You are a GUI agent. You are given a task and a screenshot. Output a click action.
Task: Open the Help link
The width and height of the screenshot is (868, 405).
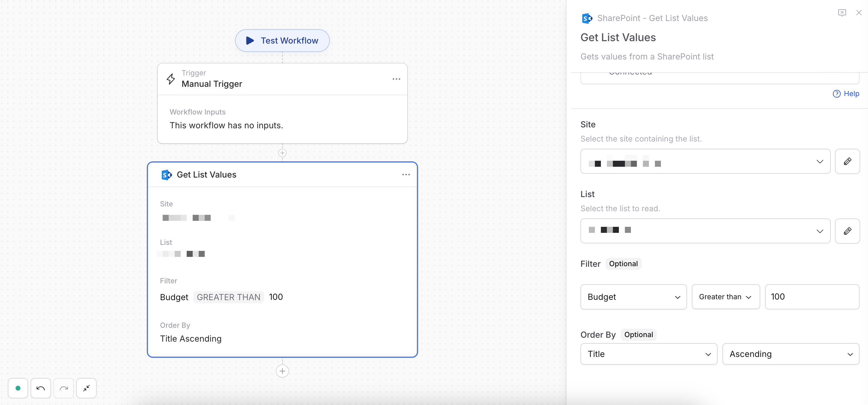(x=846, y=94)
